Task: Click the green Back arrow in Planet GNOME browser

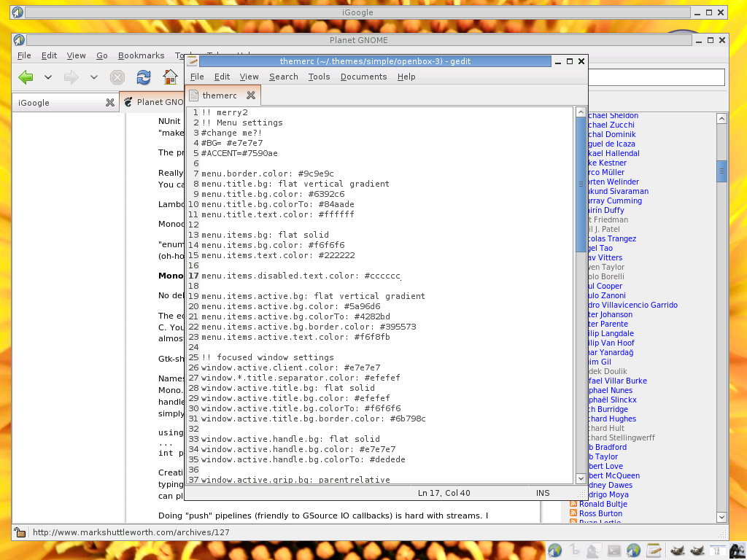Action: point(26,77)
